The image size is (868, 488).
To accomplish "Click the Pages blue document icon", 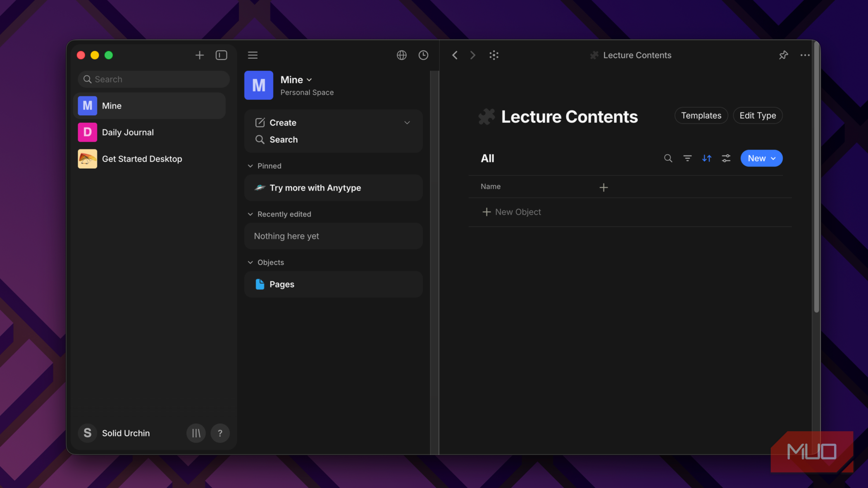I will click(x=260, y=284).
